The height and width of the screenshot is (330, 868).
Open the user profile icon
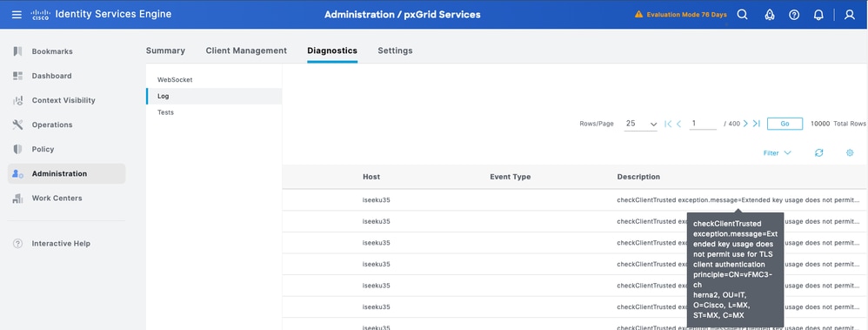(x=850, y=15)
